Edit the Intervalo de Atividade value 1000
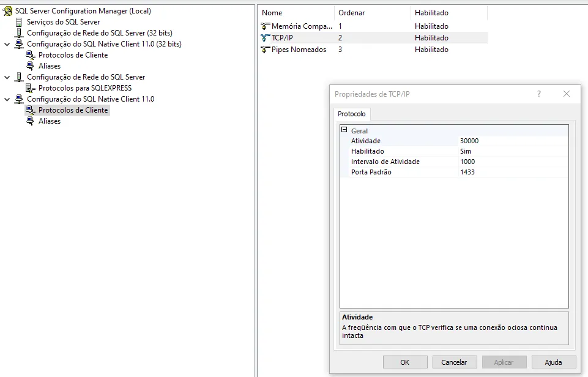The image size is (588, 377). pos(513,162)
